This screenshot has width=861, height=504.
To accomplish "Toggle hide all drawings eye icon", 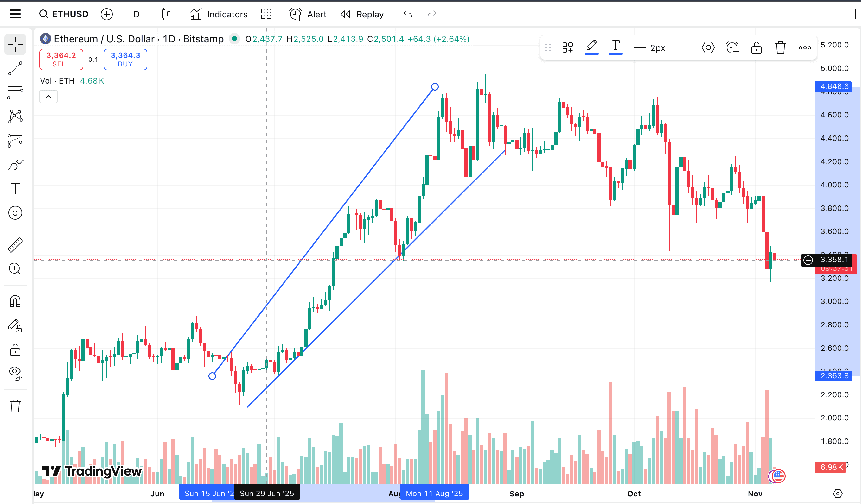I will pyautogui.click(x=15, y=372).
